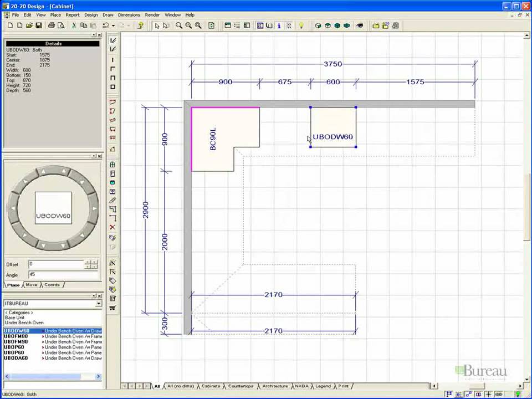
Task: Select the Architecture view tab
Action: pos(275,386)
